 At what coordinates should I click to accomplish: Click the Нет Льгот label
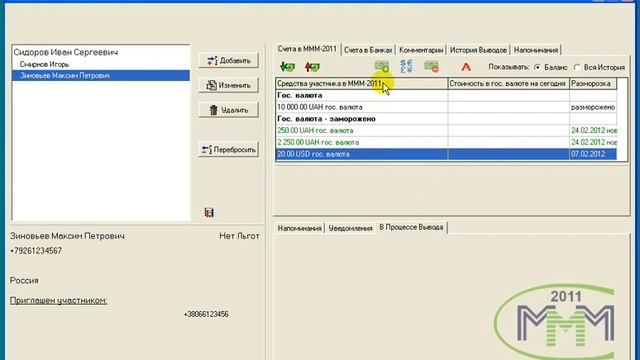click(239, 236)
